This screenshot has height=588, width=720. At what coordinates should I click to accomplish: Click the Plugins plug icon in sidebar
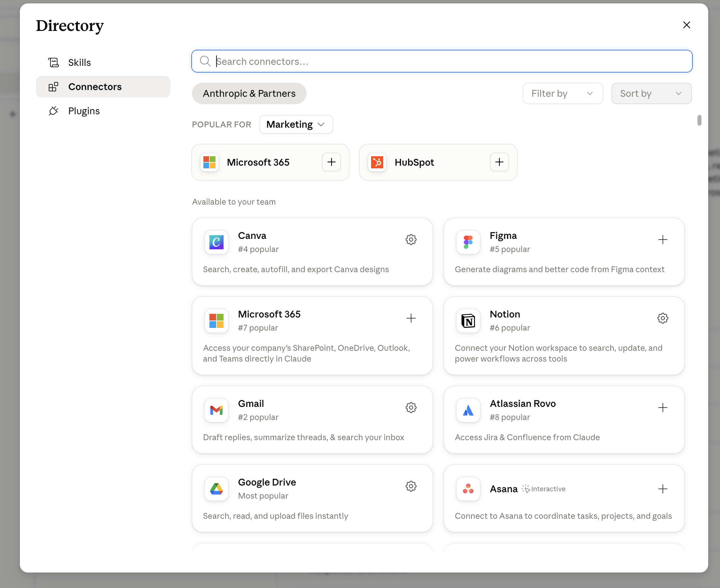53,111
